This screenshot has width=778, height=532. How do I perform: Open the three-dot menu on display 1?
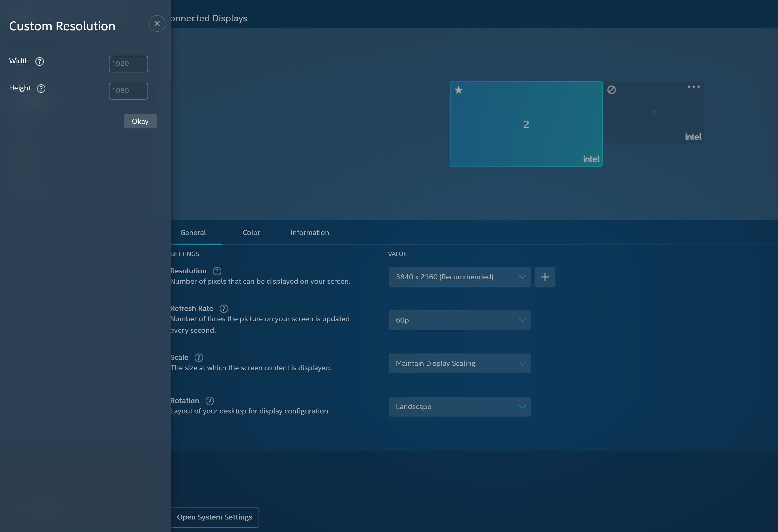pos(693,87)
